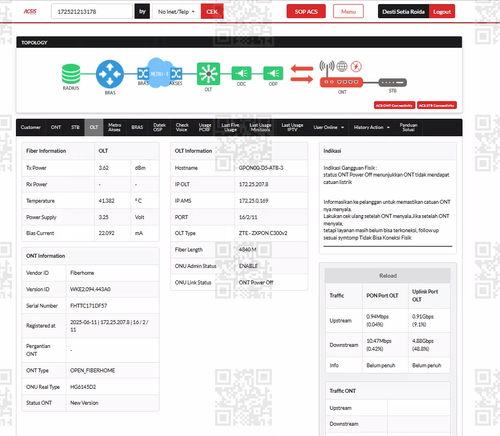Click the Reload button in traffic panel
The height and width of the screenshot is (436, 500).
[388, 276]
